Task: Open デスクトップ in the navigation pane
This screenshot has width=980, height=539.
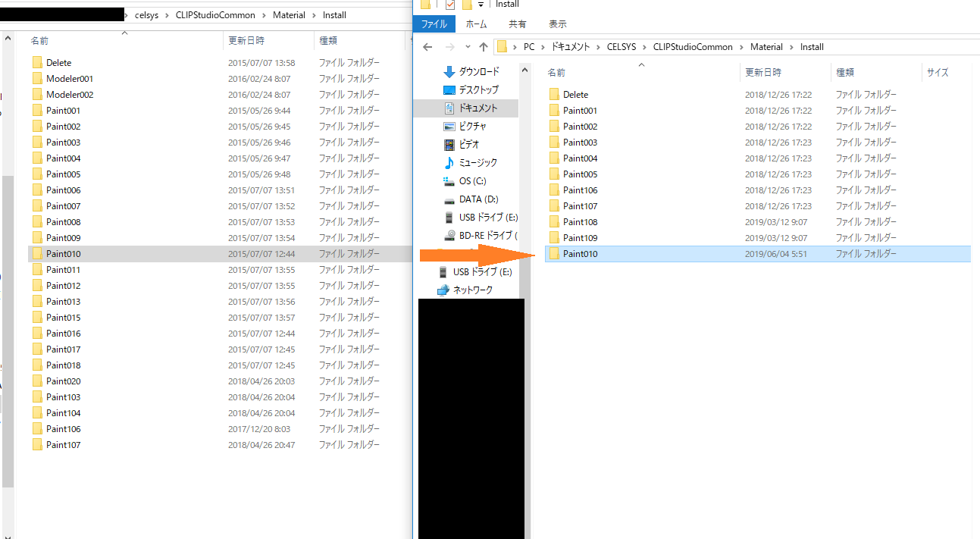Action: pos(478,89)
